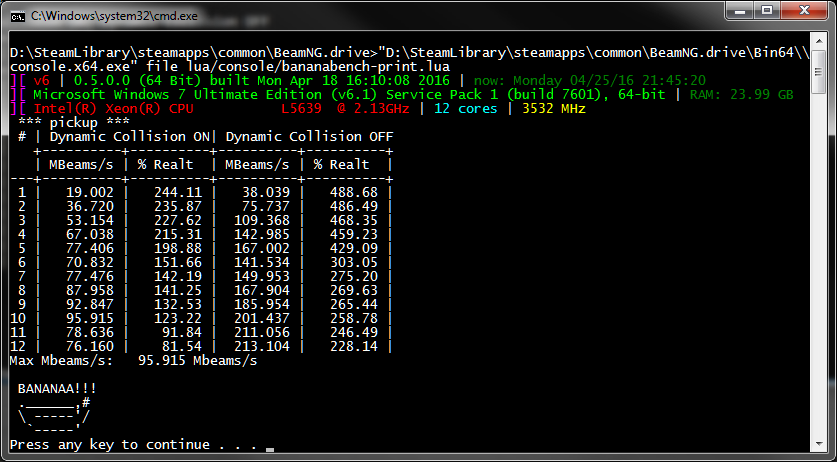Click the value 488.68 in row 1

354,192
